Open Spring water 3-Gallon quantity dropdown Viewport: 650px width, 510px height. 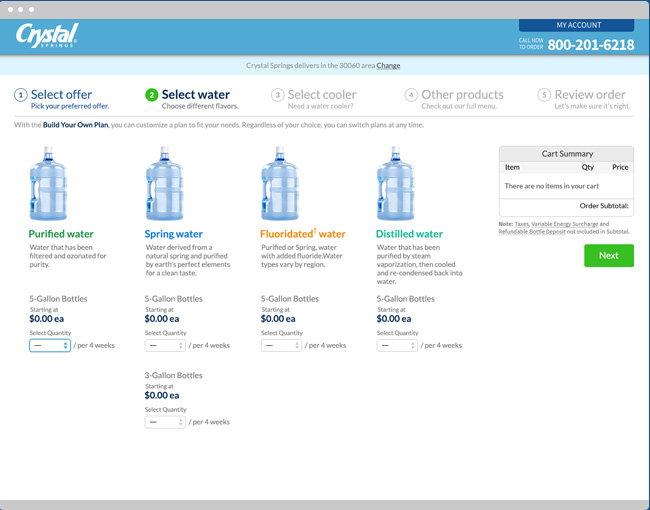tap(165, 422)
